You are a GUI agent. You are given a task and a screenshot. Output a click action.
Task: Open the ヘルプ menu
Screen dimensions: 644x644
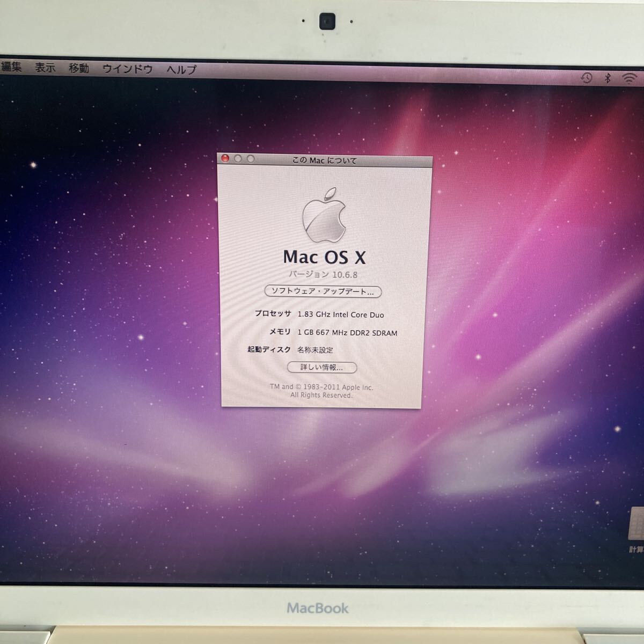click(181, 70)
